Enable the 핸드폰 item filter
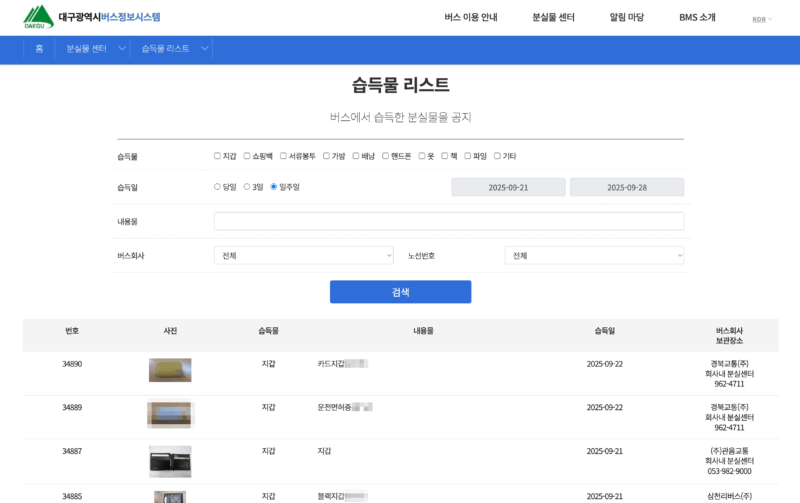 (385, 156)
